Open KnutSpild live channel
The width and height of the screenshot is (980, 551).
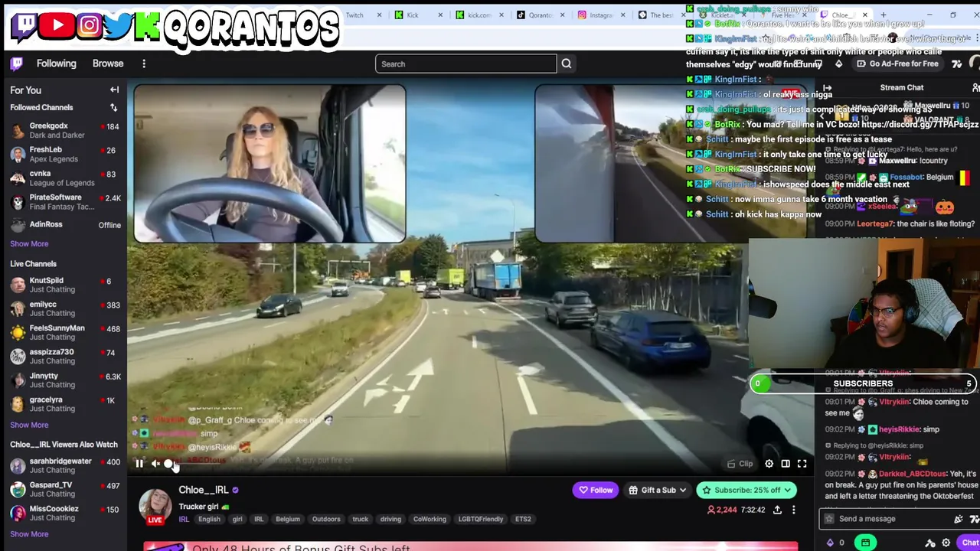(x=65, y=285)
